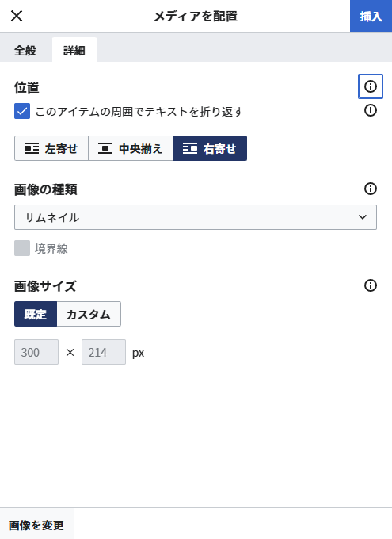Open info icon for text wrap checkbox

pyautogui.click(x=371, y=110)
